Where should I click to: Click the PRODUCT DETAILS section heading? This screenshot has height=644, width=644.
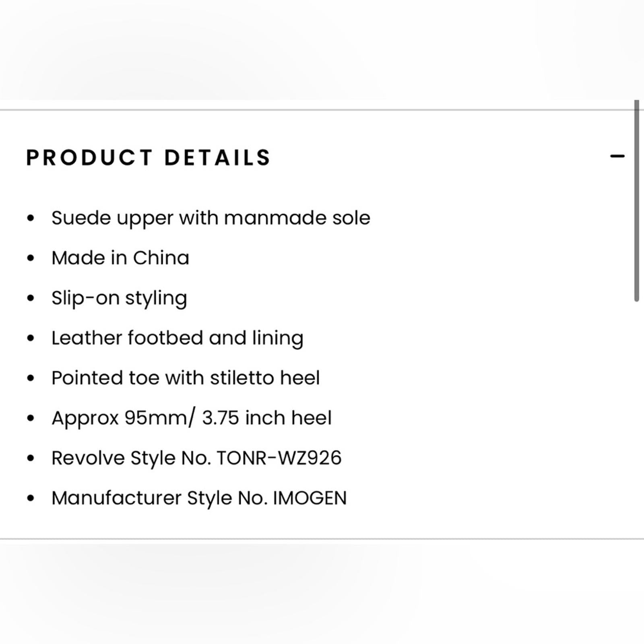point(149,157)
